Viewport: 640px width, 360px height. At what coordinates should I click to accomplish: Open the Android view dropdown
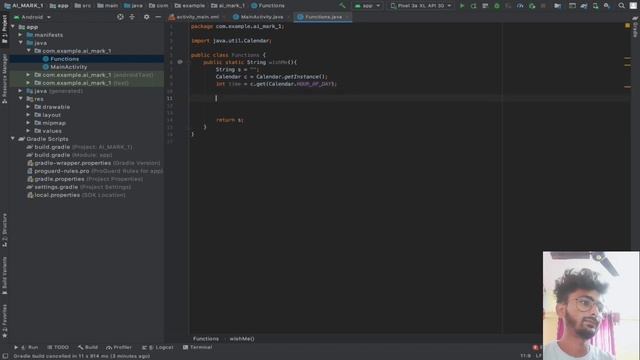32,17
